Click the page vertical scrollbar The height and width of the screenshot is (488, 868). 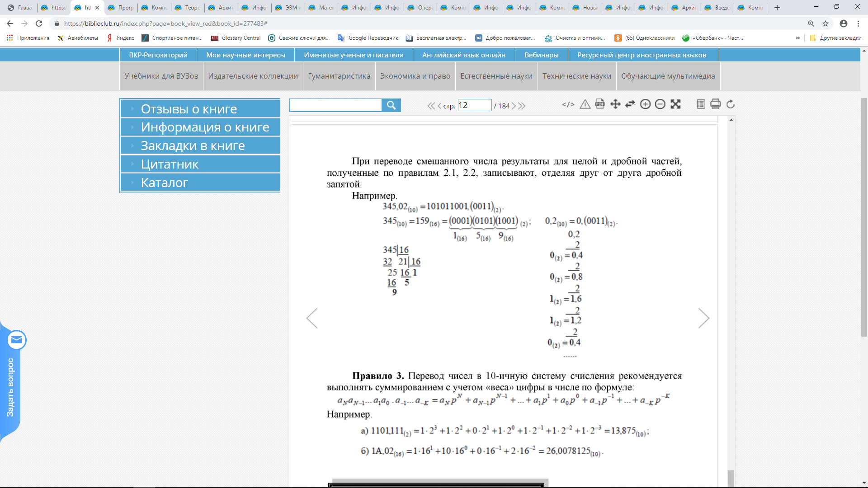tap(864, 217)
